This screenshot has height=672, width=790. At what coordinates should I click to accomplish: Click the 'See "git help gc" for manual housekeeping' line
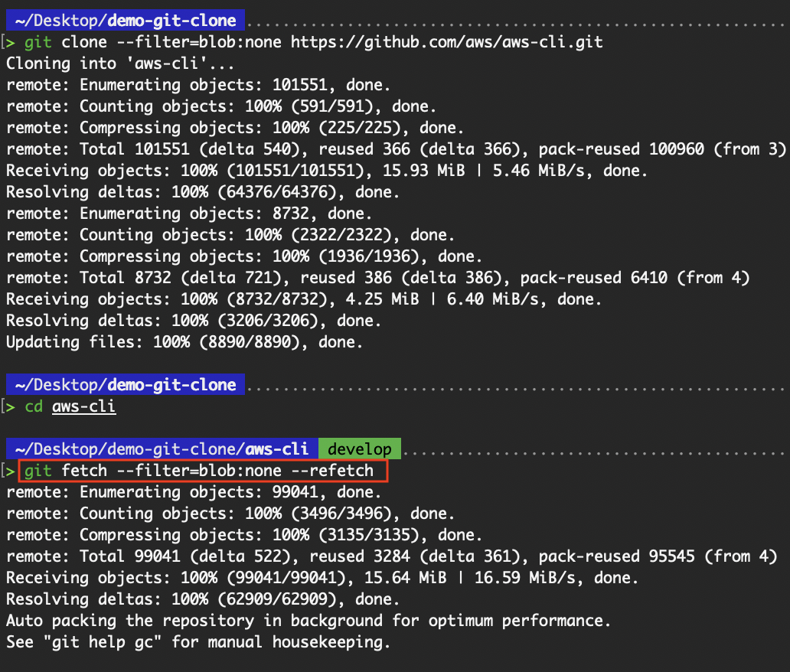[x=198, y=642]
